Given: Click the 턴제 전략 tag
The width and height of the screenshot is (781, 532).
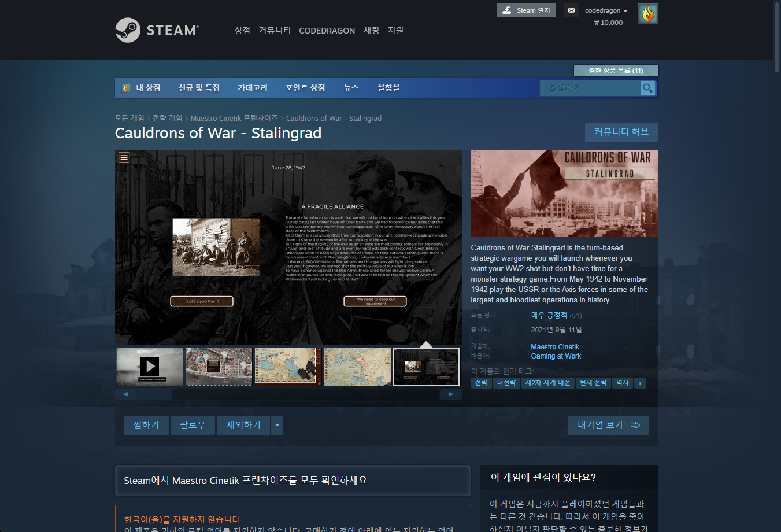Looking at the screenshot, I should [x=593, y=383].
